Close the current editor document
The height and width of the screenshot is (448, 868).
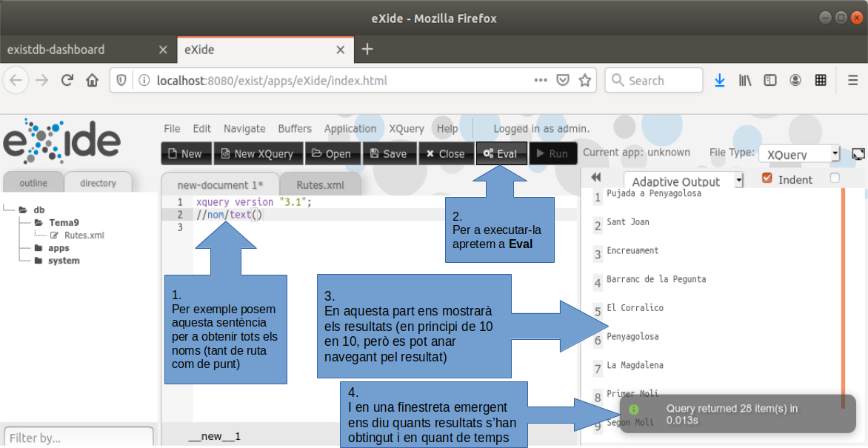[x=446, y=154]
